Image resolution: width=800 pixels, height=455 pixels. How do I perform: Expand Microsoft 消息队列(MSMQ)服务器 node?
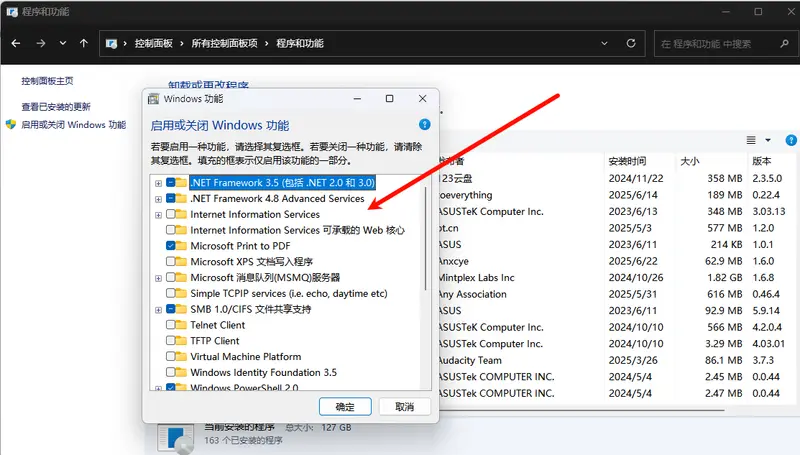click(x=158, y=278)
